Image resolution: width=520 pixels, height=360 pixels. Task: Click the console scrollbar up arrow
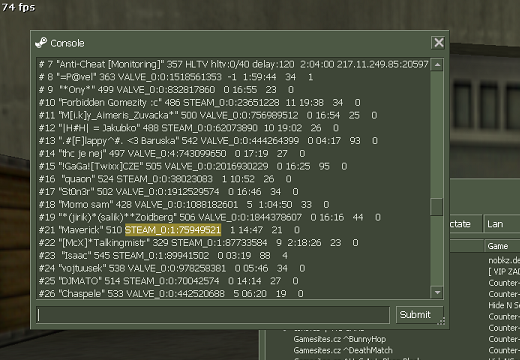tap(437, 65)
